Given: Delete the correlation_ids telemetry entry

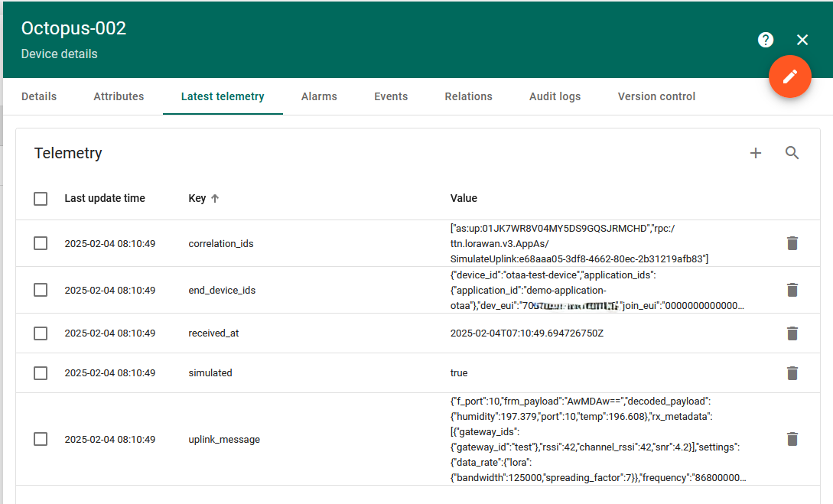Looking at the screenshot, I should (x=792, y=242).
